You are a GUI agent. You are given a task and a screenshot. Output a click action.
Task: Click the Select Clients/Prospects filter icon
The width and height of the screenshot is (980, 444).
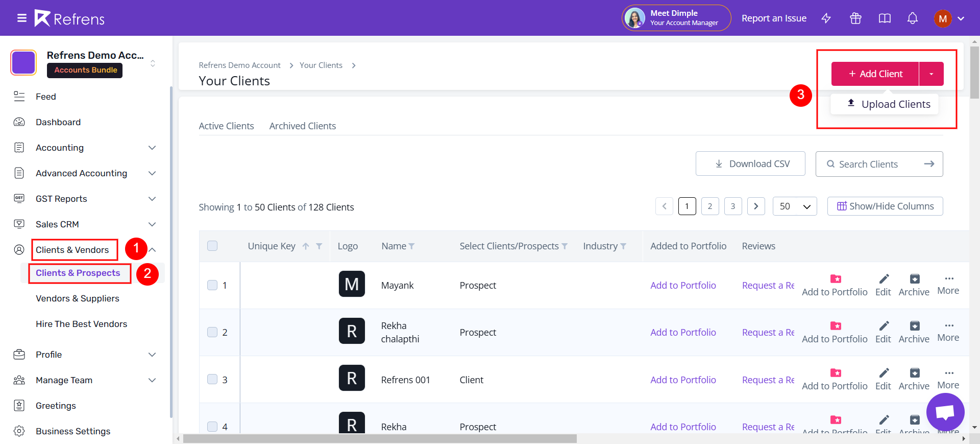tap(565, 246)
